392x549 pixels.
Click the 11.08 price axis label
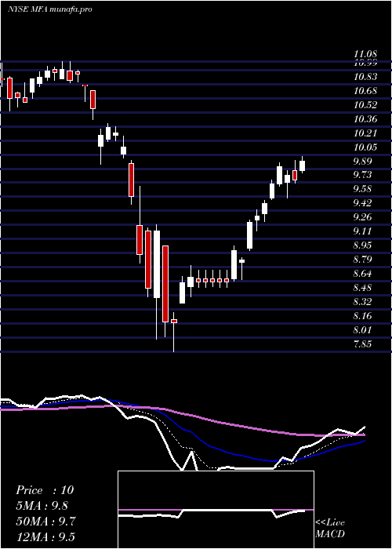[365, 54]
